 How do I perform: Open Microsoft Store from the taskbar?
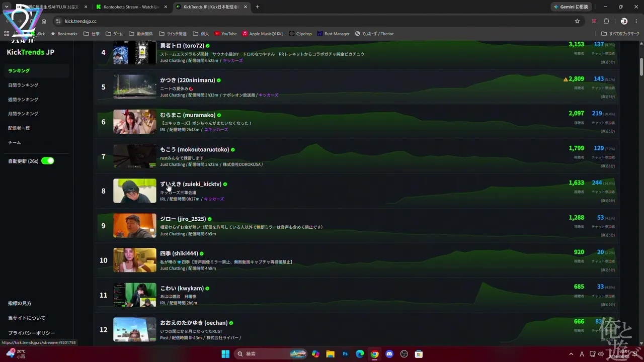[x=418, y=354]
